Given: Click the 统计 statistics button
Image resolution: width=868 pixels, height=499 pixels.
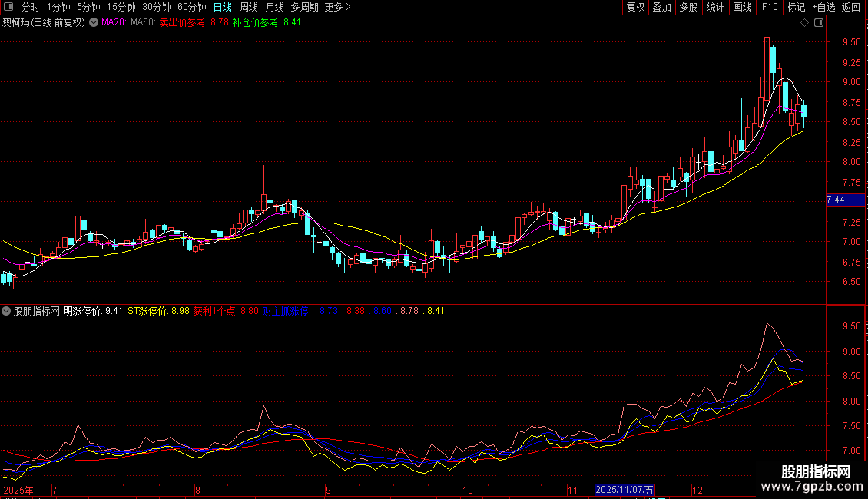Looking at the screenshot, I should [715, 7].
